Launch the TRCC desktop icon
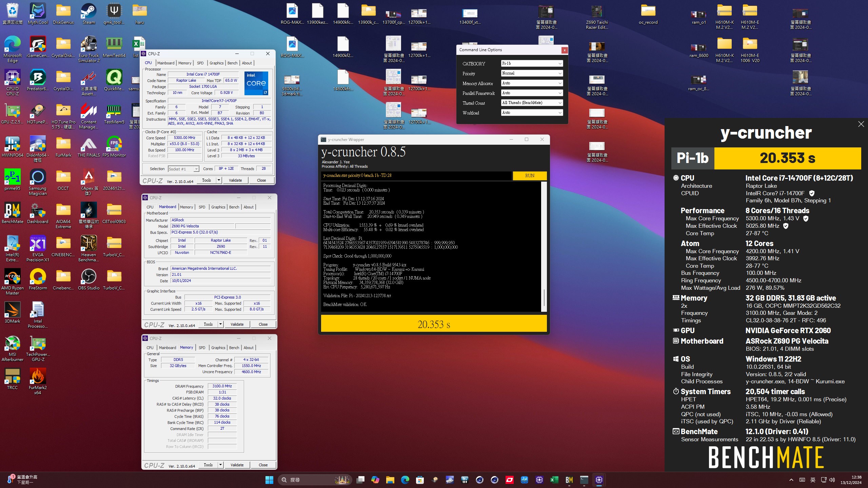 (13, 379)
